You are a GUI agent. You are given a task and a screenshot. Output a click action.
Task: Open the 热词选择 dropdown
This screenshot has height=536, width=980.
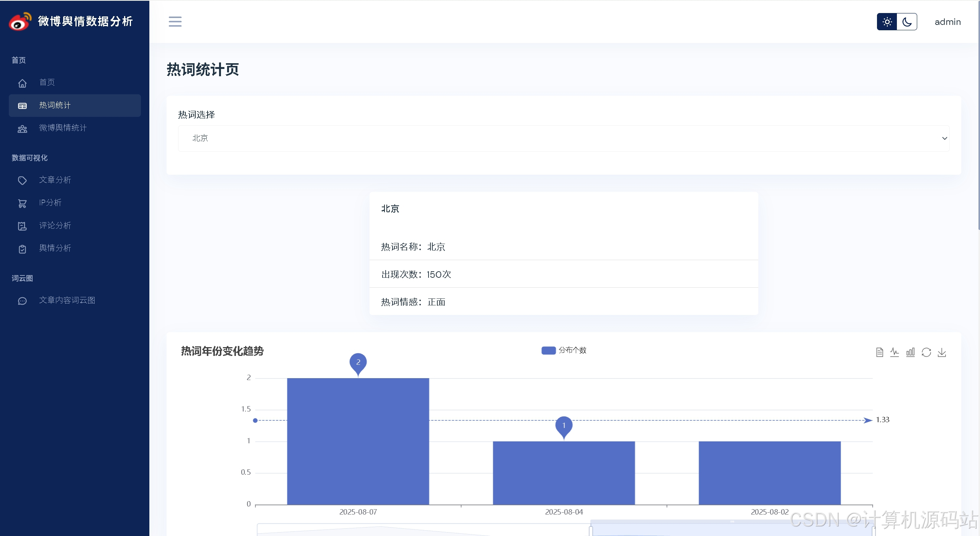coord(563,138)
